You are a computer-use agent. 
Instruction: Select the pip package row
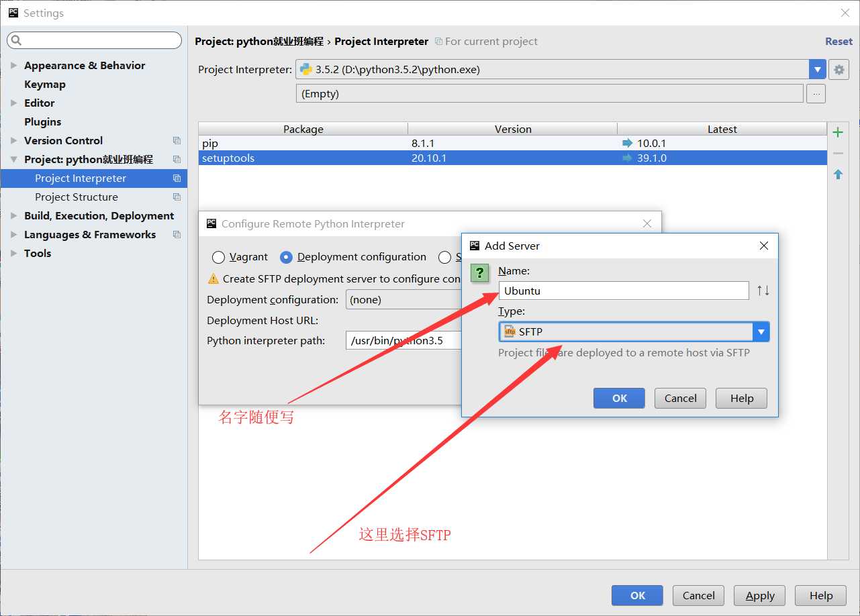tap(512, 143)
